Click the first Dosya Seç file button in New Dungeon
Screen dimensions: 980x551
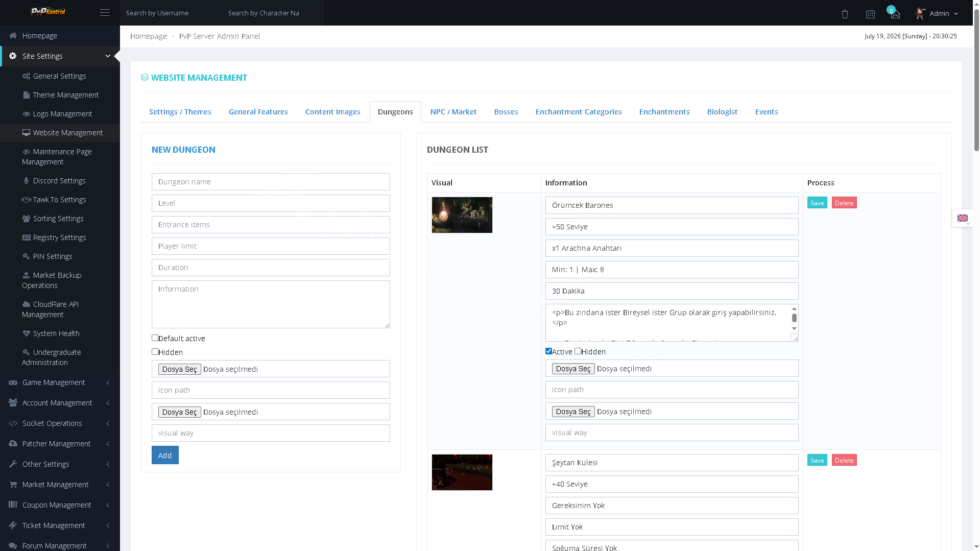[180, 369]
